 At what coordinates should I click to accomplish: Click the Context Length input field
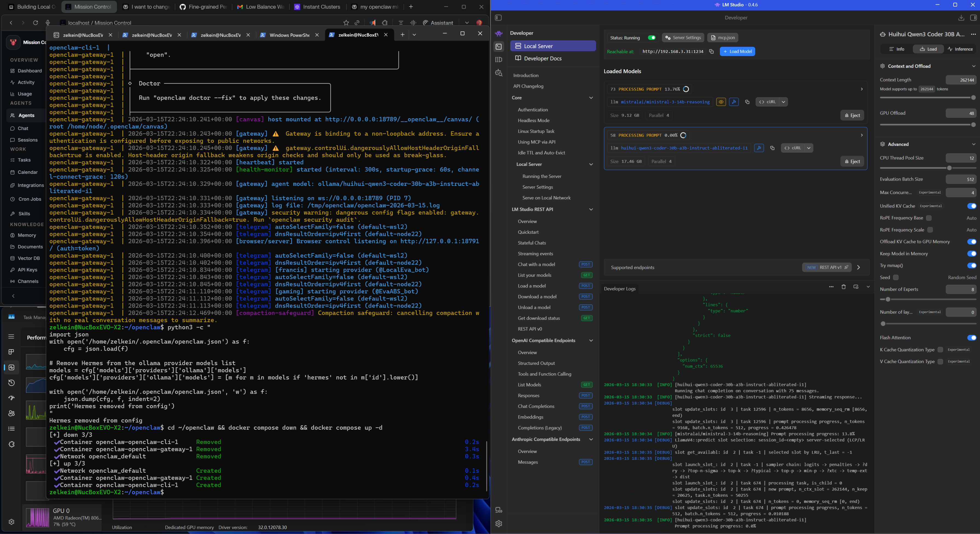click(960, 80)
